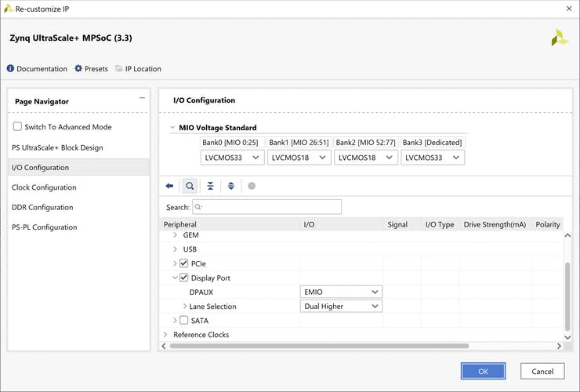The height and width of the screenshot is (392, 580).
Task: Open DPAUX EMIO dropdown
Action: (341, 292)
